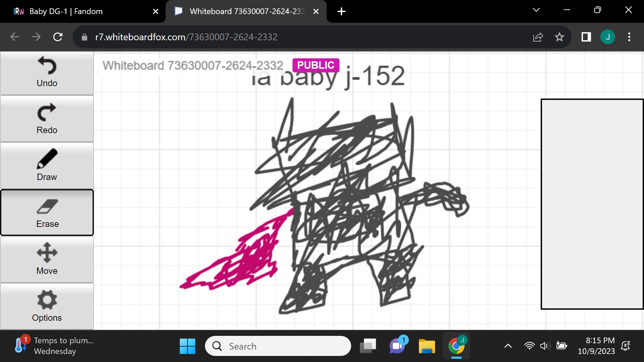Open File Explorer from taskbar
Image resolution: width=644 pixels, height=362 pixels.
coord(427,346)
